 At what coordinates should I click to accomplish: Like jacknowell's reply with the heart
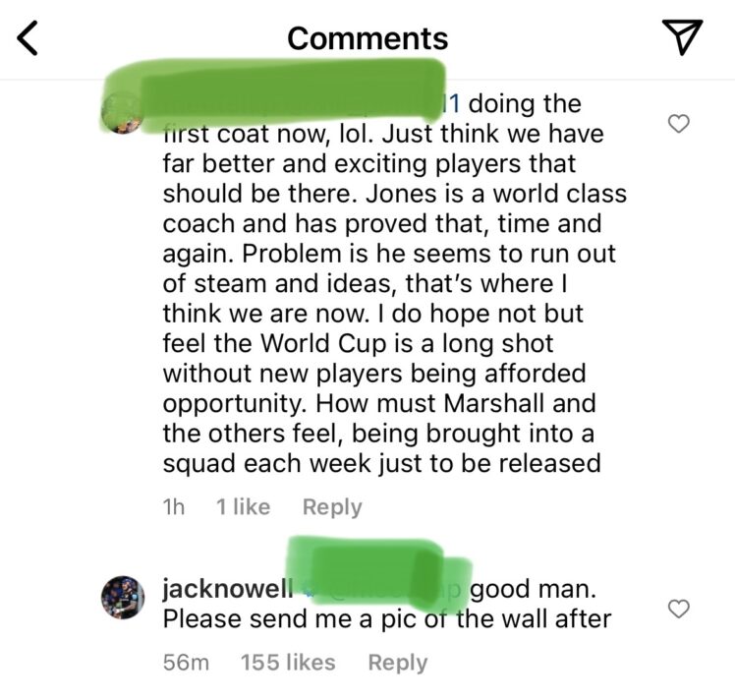(678, 609)
